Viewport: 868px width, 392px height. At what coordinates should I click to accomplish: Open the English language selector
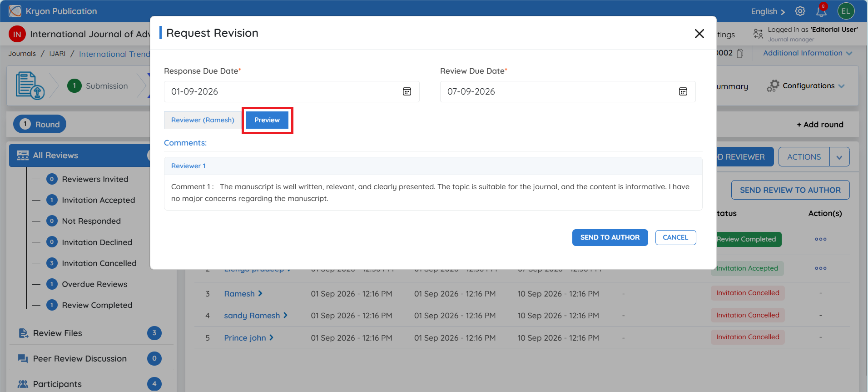point(768,11)
